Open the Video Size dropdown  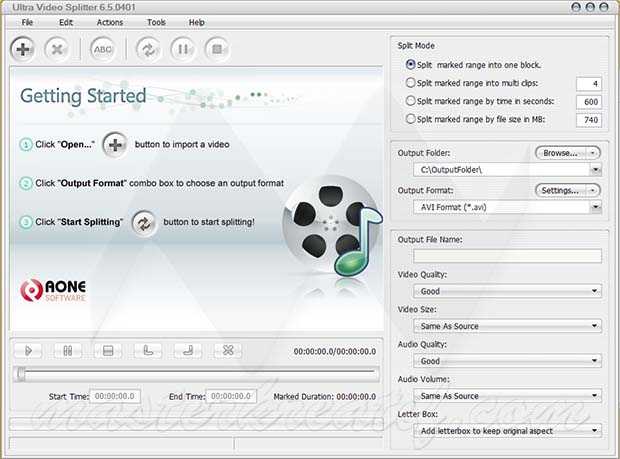507,326
